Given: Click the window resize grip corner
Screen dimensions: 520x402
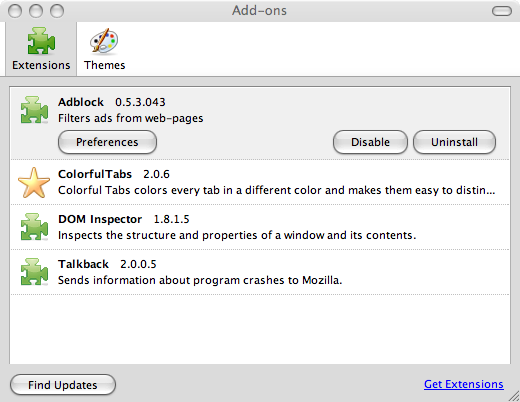Looking at the screenshot, I should 514,396.
